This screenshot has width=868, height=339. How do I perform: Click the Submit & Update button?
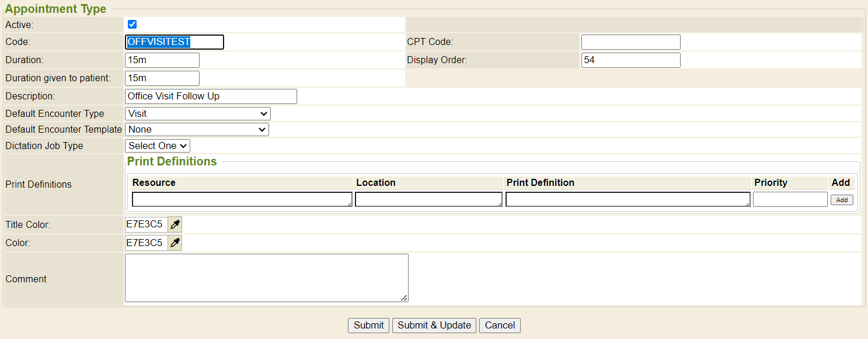pos(434,326)
